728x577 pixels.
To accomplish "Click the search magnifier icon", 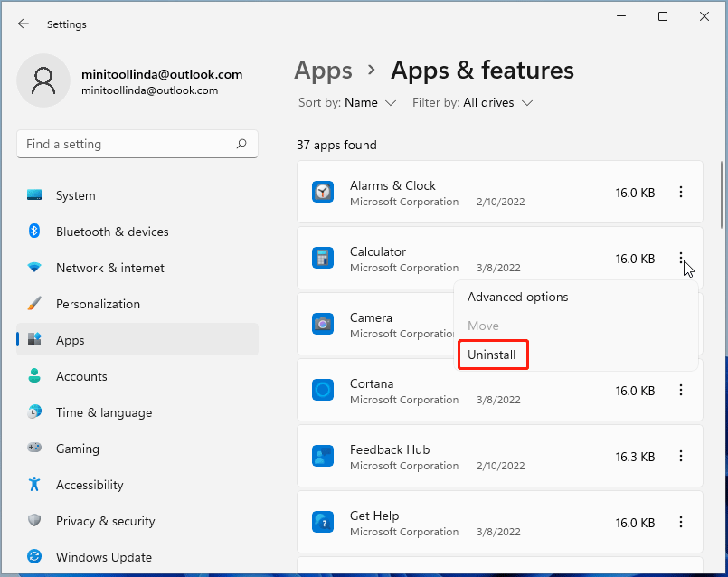I will [241, 144].
